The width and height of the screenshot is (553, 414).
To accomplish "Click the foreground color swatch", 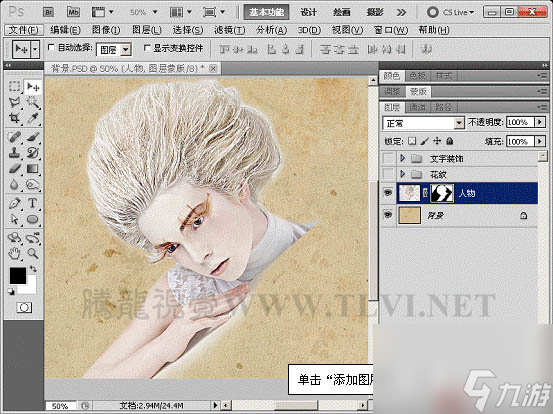I will [x=18, y=275].
